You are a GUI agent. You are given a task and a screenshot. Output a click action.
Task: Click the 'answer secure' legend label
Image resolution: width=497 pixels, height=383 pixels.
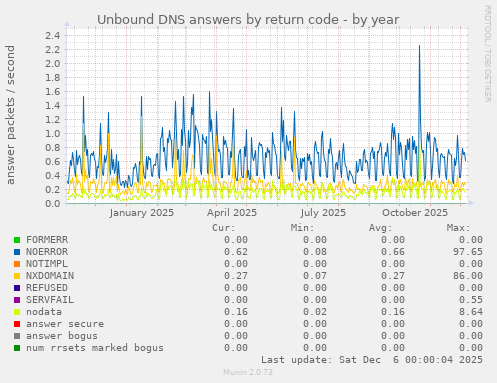pos(65,324)
